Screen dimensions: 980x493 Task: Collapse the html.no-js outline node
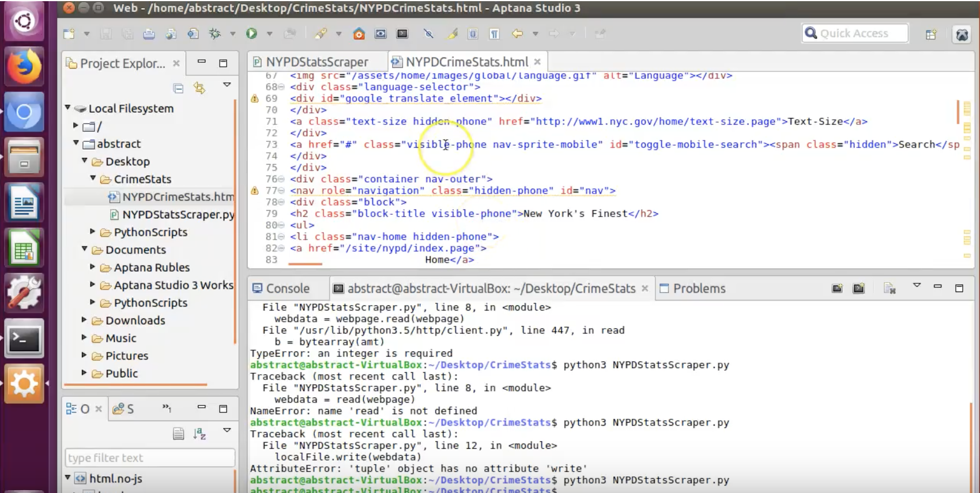[68, 477]
